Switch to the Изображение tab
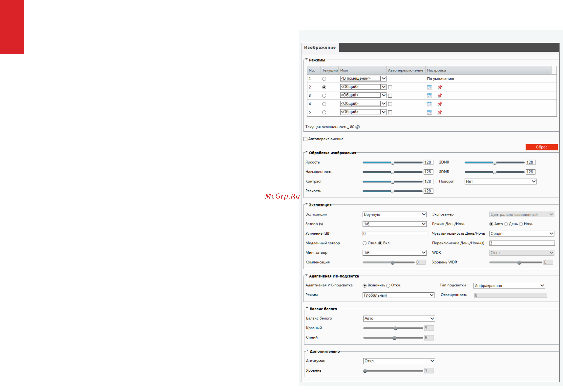563x392 pixels. (x=320, y=48)
